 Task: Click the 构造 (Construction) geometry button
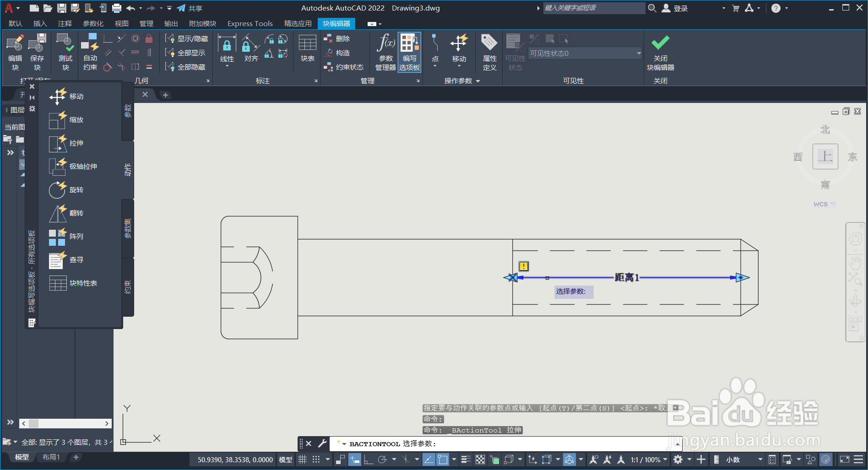(x=337, y=53)
